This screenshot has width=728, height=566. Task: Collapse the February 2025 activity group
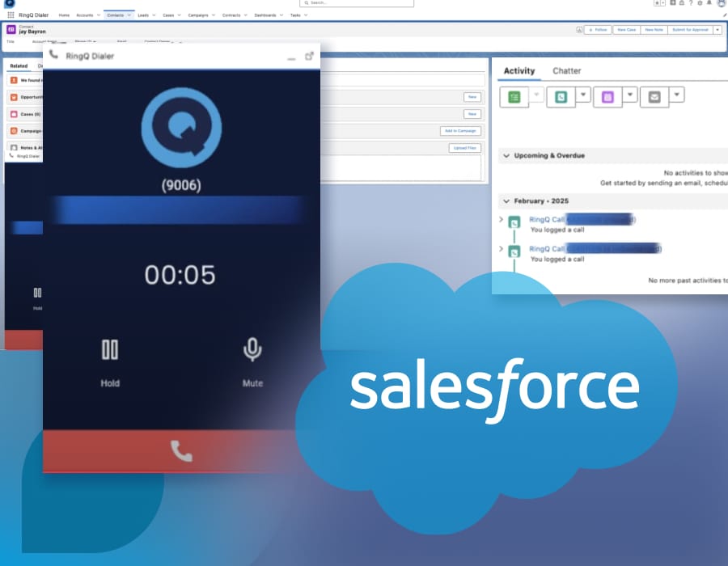pyautogui.click(x=506, y=201)
